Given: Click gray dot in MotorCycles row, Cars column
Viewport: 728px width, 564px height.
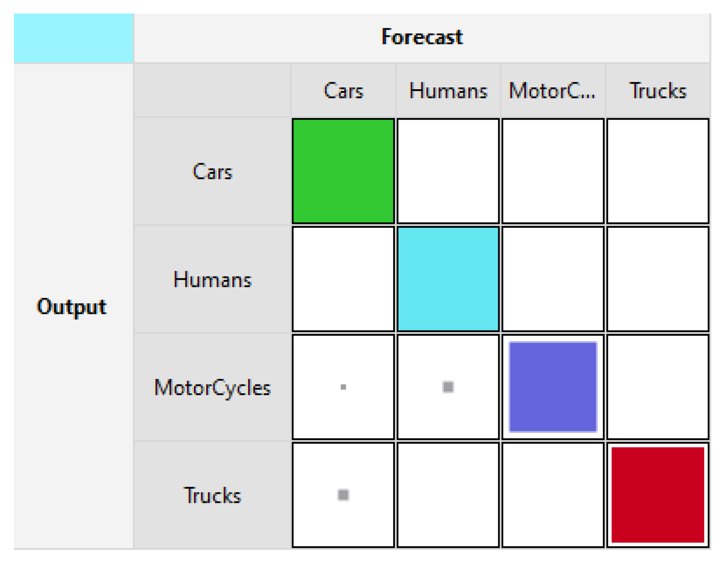Looking at the screenshot, I should tap(343, 387).
